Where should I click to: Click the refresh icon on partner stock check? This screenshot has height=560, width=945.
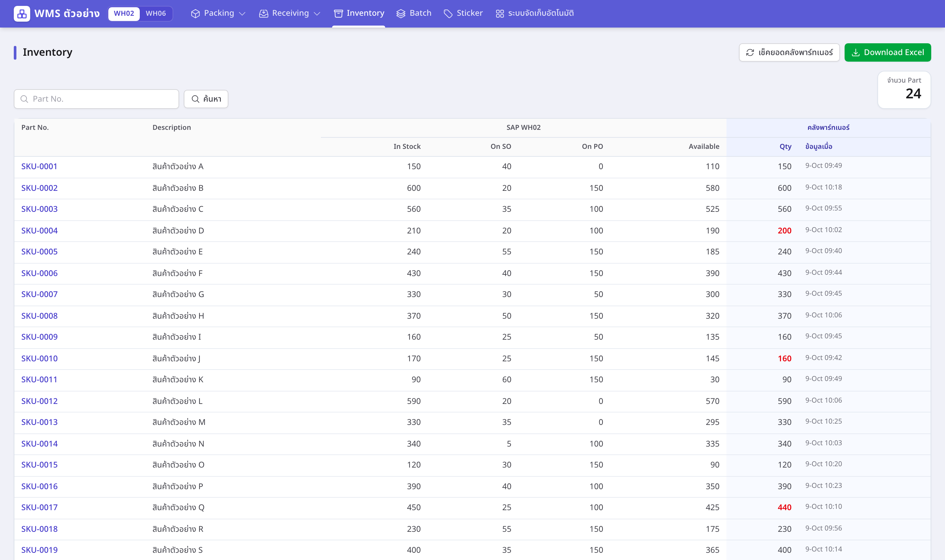pos(750,52)
